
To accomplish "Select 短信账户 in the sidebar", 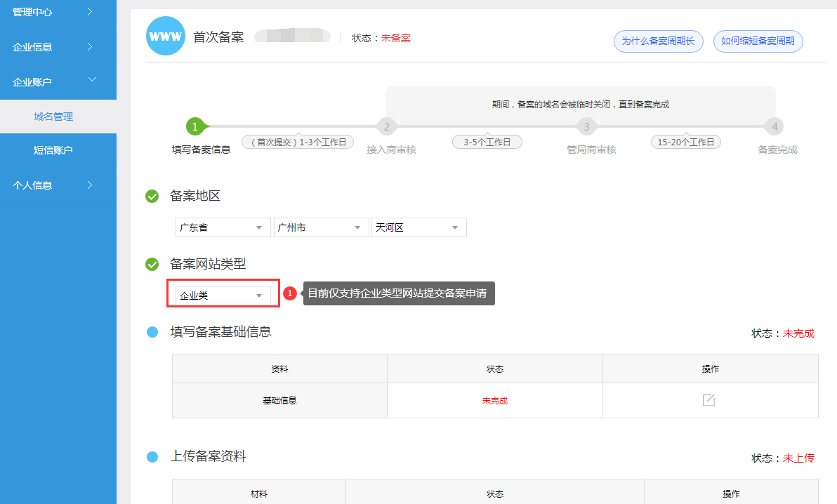I will click(x=53, y=150).
